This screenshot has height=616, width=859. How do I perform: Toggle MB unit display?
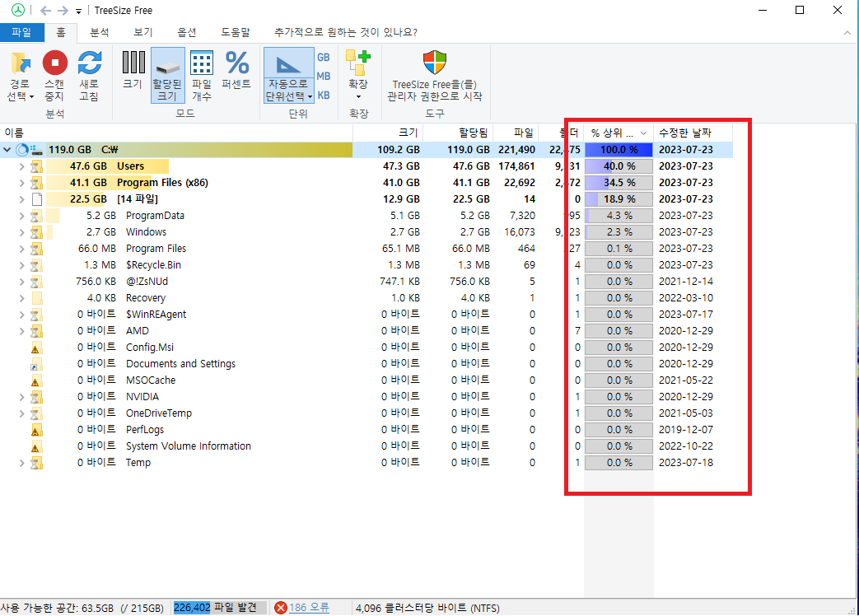[x=324, y=77]
